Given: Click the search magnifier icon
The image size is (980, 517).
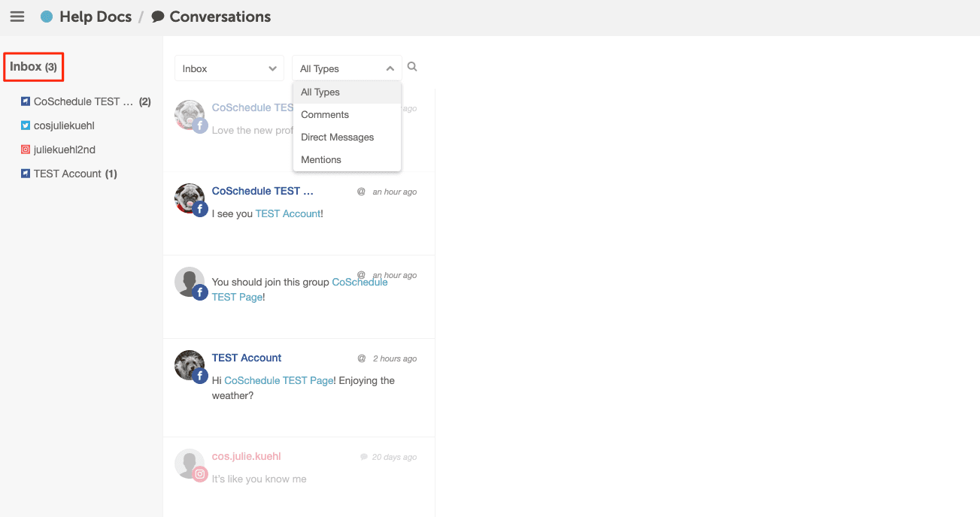Looking at the screenshot, I should point(412,67).
